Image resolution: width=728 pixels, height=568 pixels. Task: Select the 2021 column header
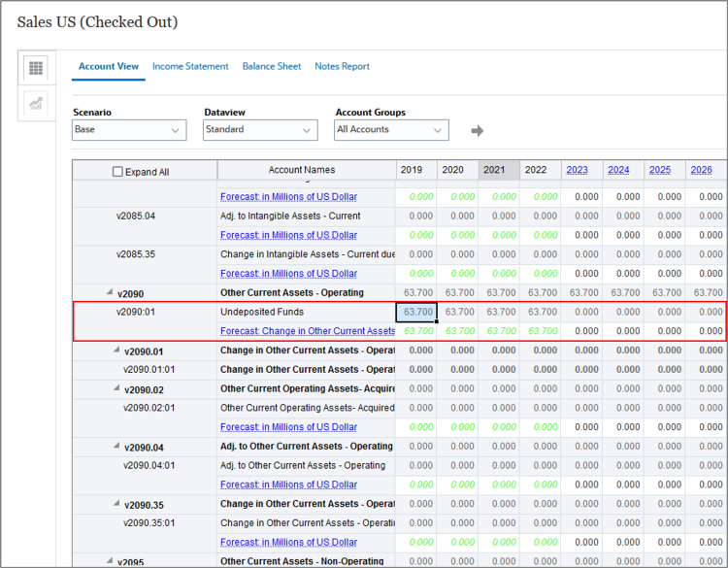click(494, 170)
